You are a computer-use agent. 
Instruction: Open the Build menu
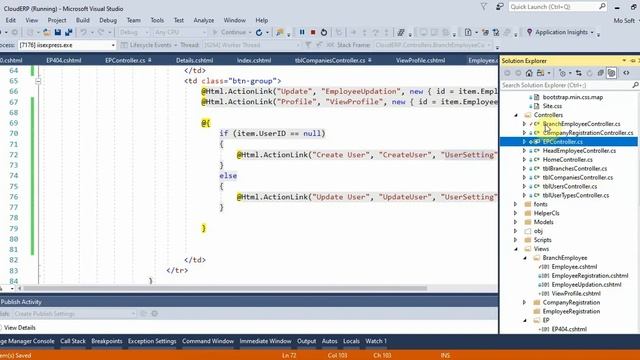point(82,20)
